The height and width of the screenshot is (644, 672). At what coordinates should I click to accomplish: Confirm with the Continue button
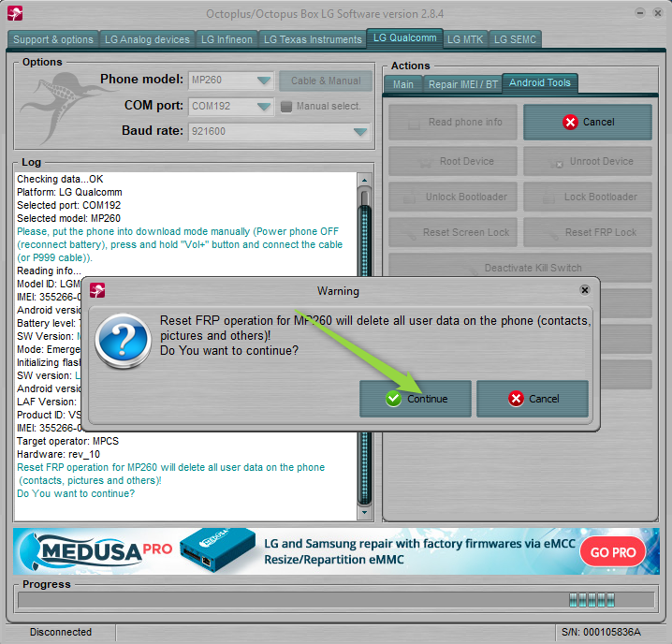(x=416, y=399)
